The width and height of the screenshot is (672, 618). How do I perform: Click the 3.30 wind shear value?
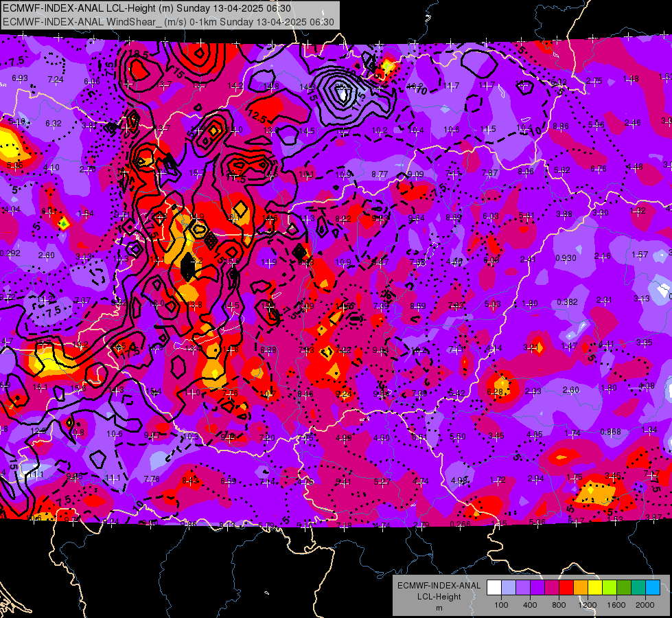601,213
